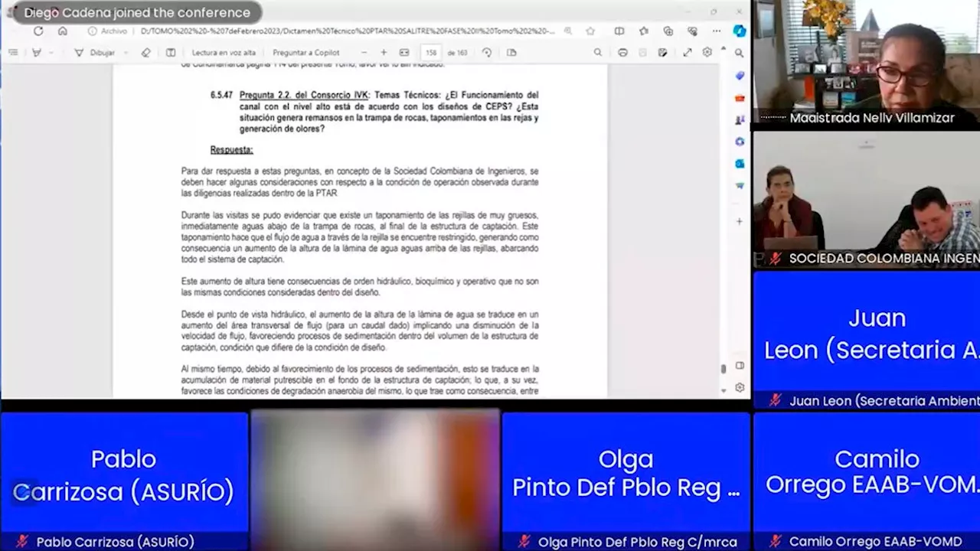Start Lectura en voz alta

click(223, 53)
